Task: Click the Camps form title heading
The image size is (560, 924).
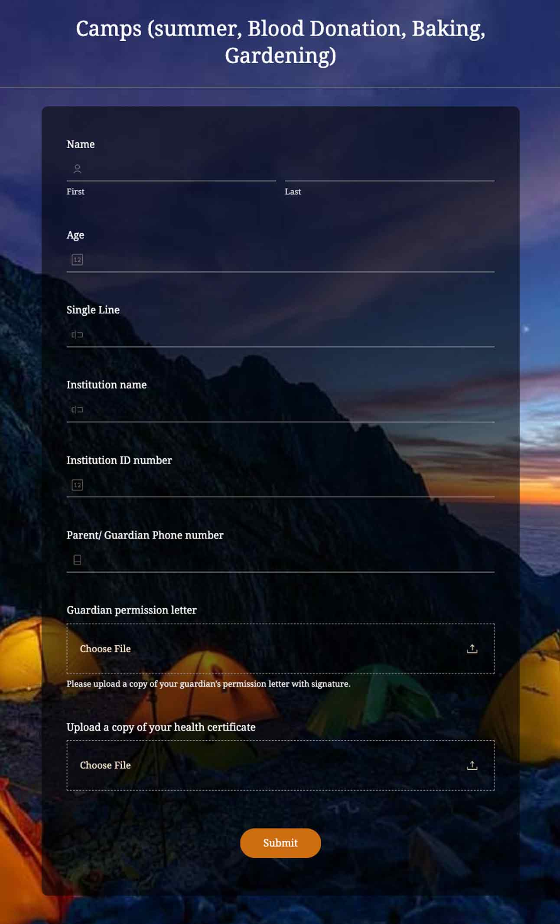Action: coord(280,42)
